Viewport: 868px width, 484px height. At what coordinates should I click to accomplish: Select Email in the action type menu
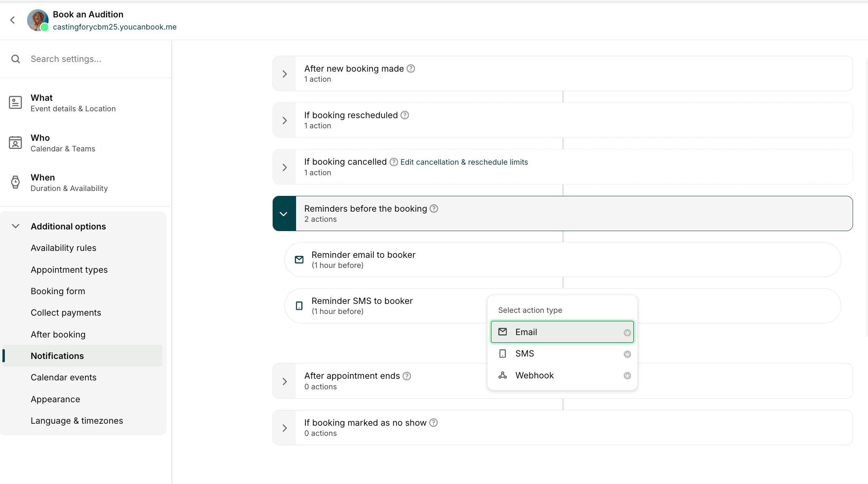[562, 332]
